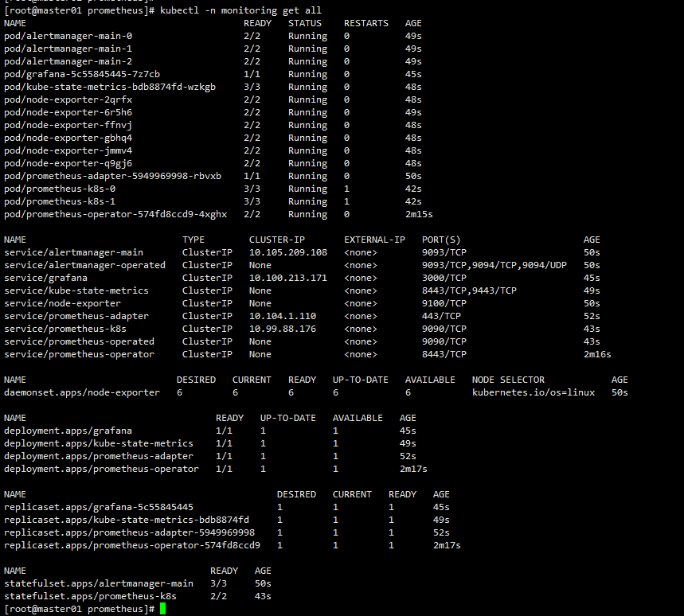Select pod/prometheus-adapter-5949969998-rbvxb name
684x616 pixels.
(112, 176)
